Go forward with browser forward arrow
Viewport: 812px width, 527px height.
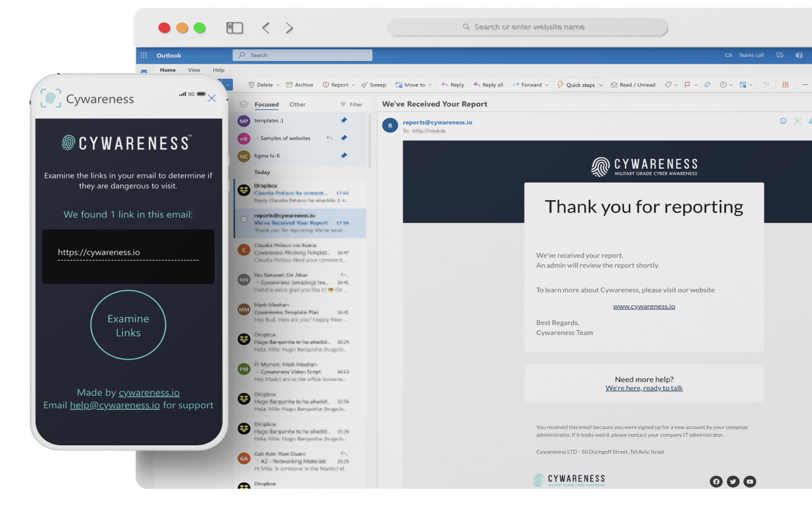click(x=289, y=27)
